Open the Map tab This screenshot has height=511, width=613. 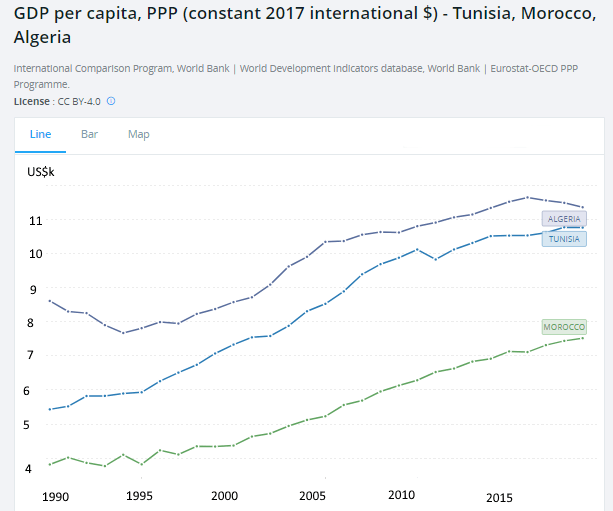click(138, 134)
